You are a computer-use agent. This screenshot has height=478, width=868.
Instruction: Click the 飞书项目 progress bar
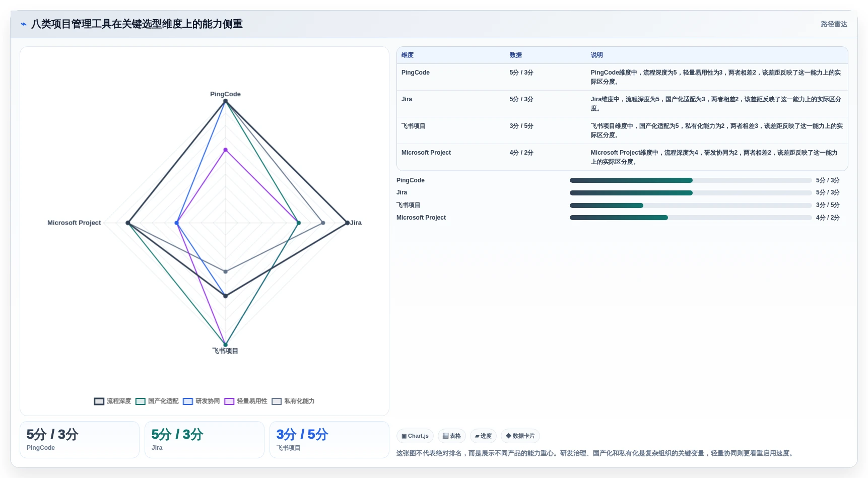tap(691, 206)
